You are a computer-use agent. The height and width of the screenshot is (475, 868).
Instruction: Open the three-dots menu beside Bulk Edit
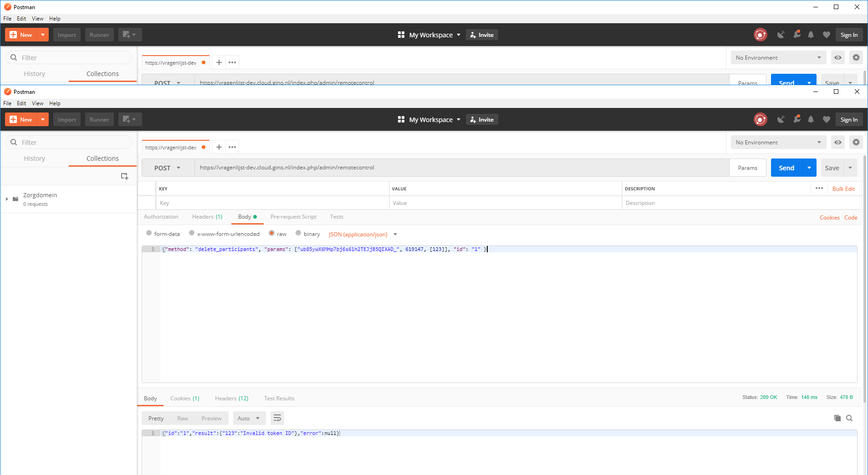pos(819,189)
